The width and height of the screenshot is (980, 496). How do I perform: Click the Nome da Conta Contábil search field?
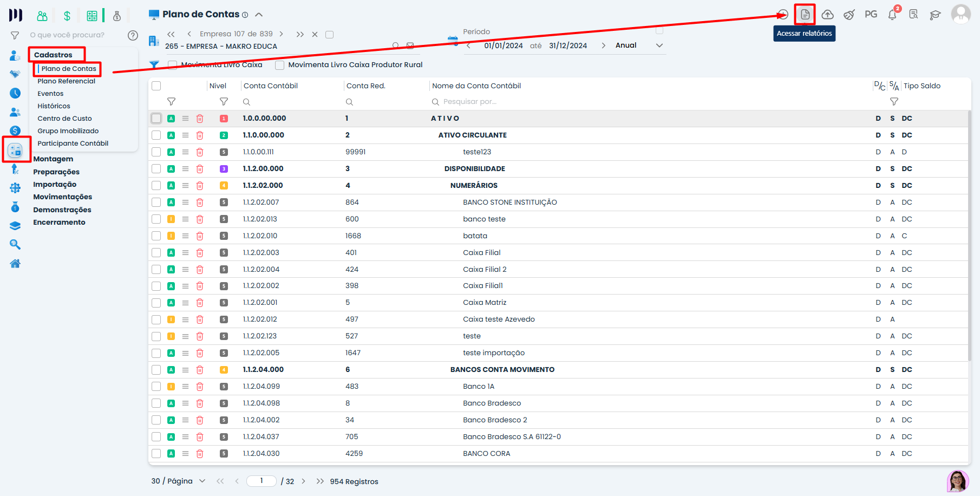point(650,102)
